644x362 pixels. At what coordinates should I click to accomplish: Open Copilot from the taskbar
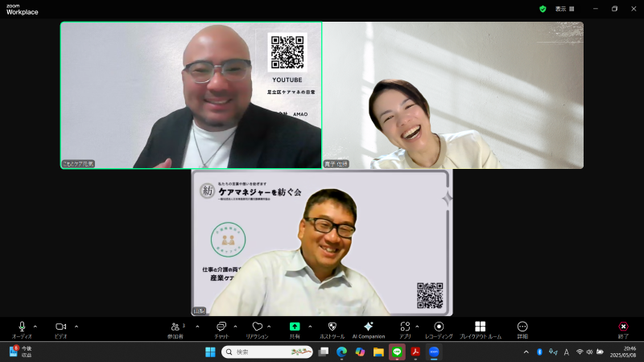tap(360, 352)
